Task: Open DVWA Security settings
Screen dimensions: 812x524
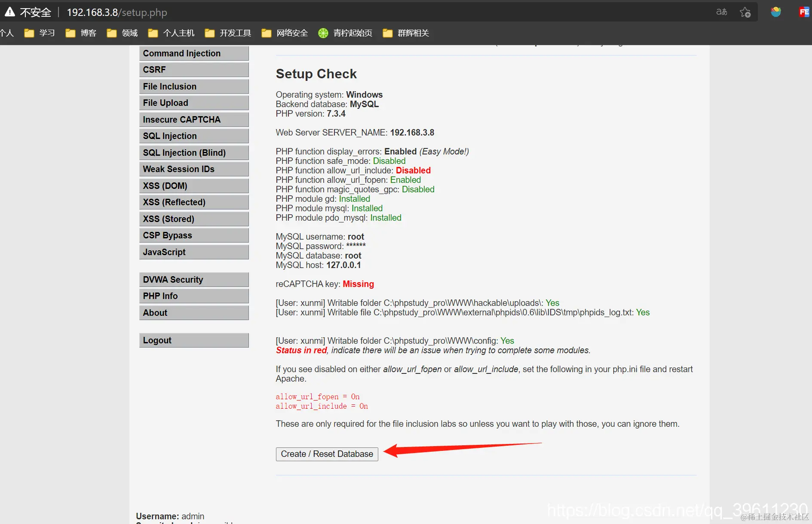Action: [194, 280]
